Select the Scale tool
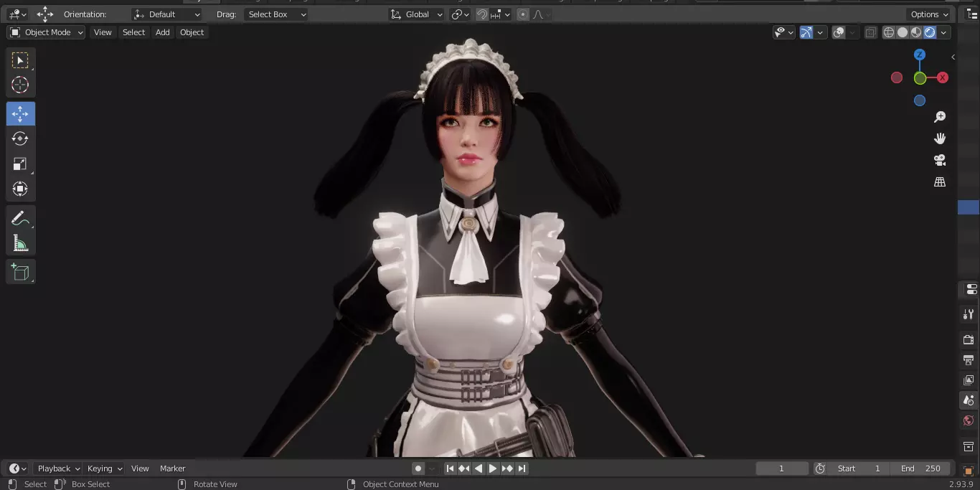This screenshot has height=490, width=980. (20, 164)
